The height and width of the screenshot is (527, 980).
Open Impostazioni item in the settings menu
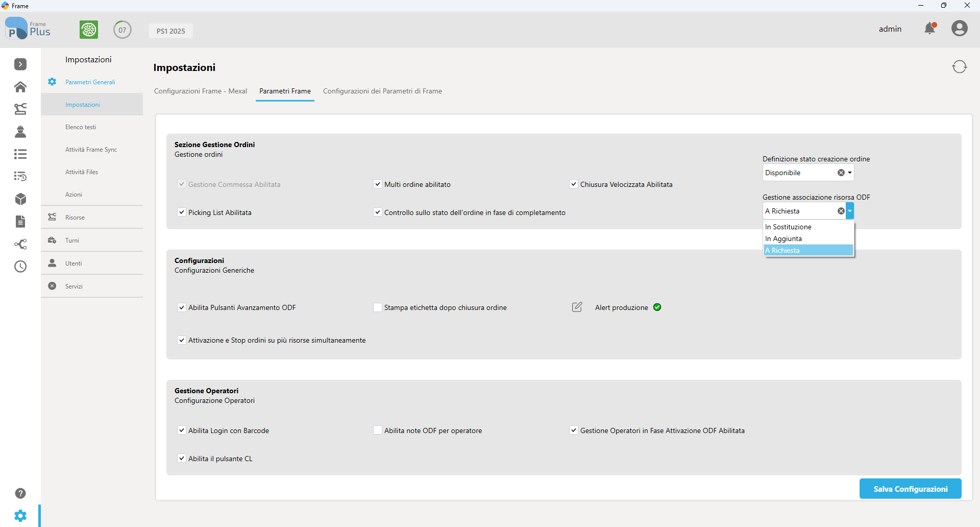click(x=92, y=104)
